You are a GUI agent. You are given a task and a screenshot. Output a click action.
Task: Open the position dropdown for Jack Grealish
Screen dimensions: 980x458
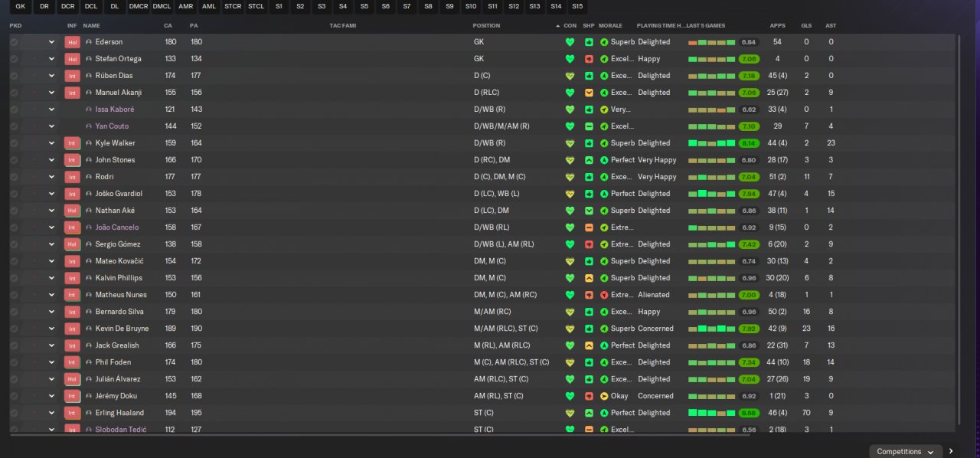pyautogui.click(x=52, y=345)
